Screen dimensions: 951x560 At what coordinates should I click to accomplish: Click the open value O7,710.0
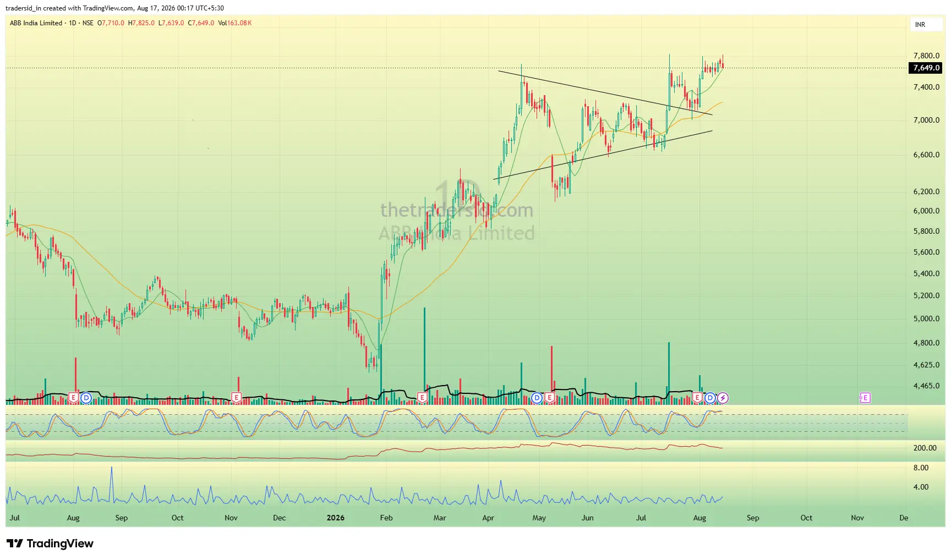[x=111, y=23]
